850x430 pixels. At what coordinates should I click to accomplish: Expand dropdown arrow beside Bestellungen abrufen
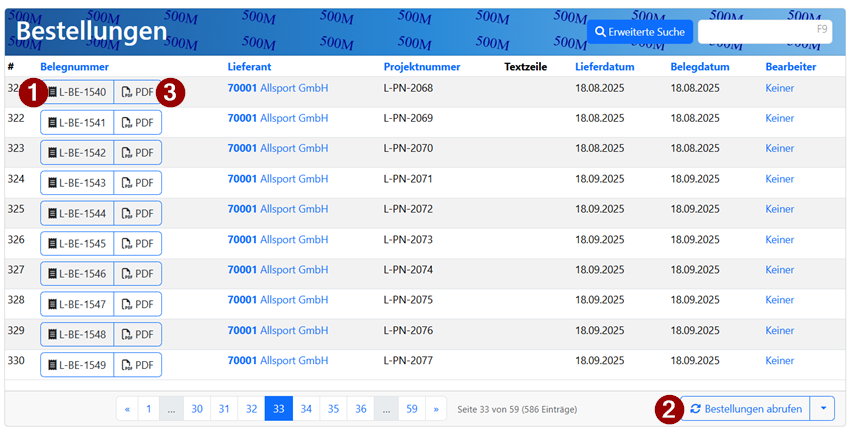[x=823, y=409]
